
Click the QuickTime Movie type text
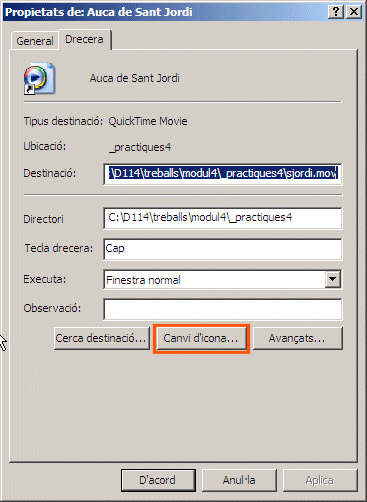(x=148, y=121)
